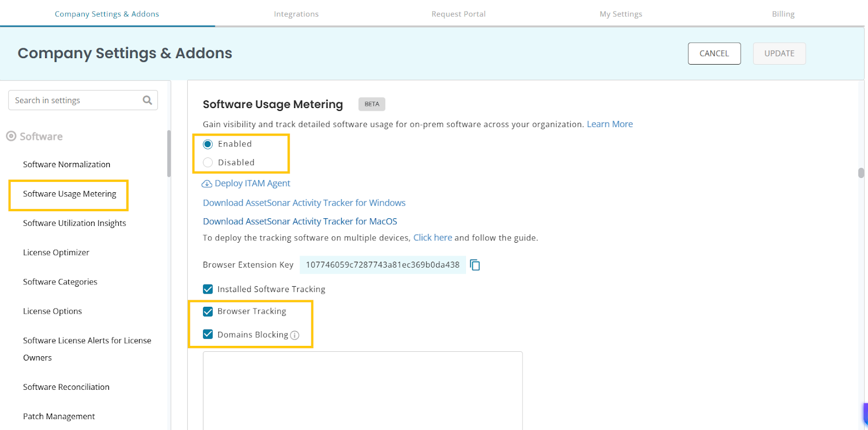Click the Domains Blocking info icon
868x430 pixels.
coord(295,336)
